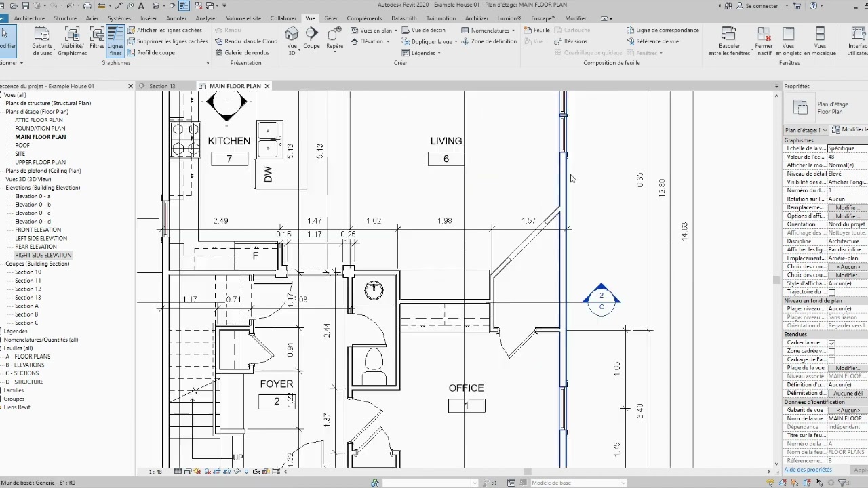Click the Print icon in quick access toolbar
The width and height of the screenshot is (868, 488).
click(87, 6)
